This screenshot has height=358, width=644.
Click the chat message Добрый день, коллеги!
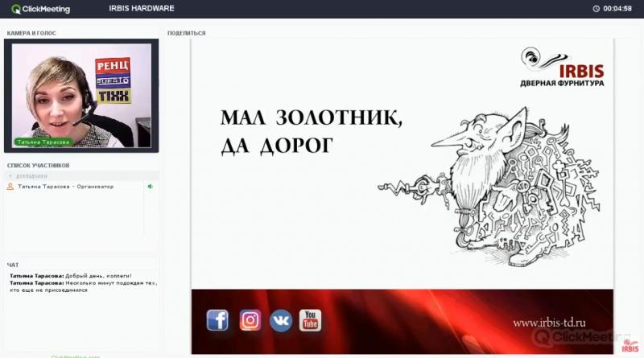point(71,276)
